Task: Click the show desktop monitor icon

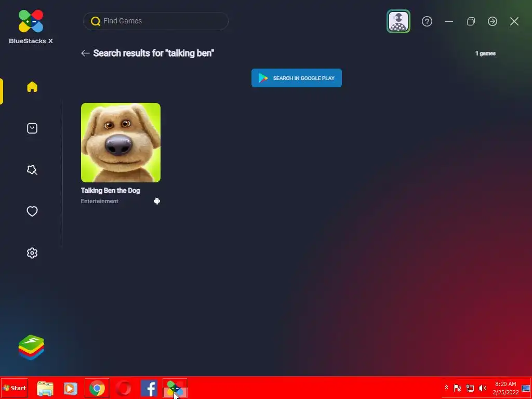Action: [526, 388]
